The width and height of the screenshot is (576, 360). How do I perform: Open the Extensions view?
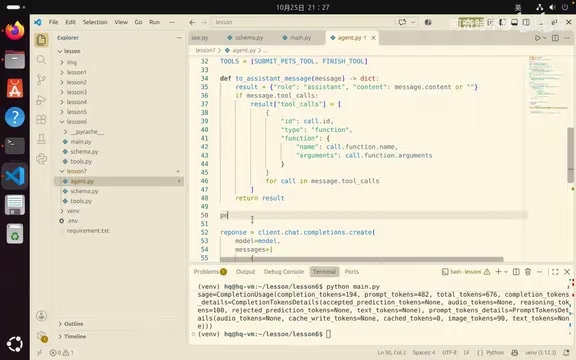point(42,119)
